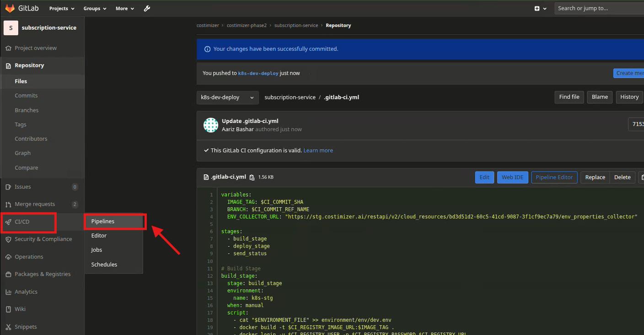Click the Snippets scissors icon
The width and height of the screenshot is (644, 335).
8,327
